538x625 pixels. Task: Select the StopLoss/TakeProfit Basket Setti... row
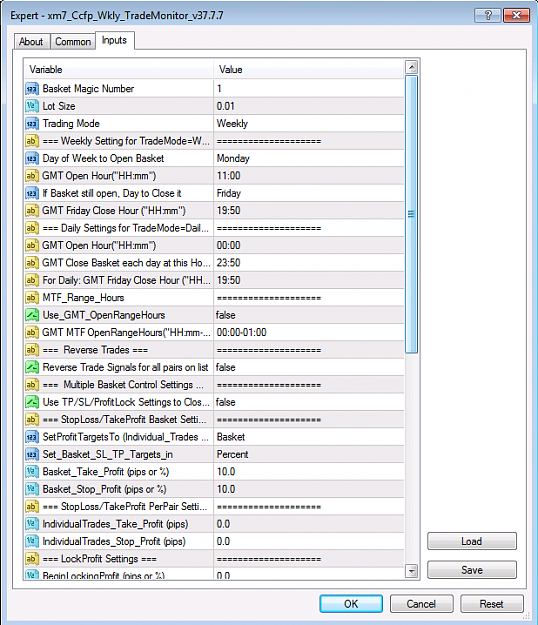click(x=214, y=419)
